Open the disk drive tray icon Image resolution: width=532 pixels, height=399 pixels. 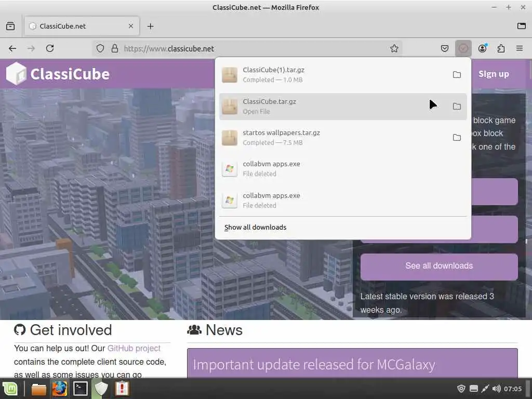coord(474,389)
